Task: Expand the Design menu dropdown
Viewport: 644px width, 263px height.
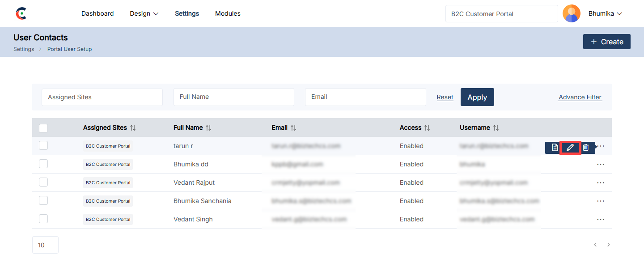Action: [144, 13]
